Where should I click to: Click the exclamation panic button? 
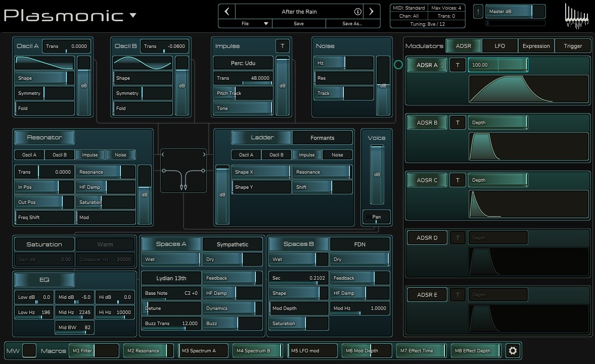coord(478,12)
